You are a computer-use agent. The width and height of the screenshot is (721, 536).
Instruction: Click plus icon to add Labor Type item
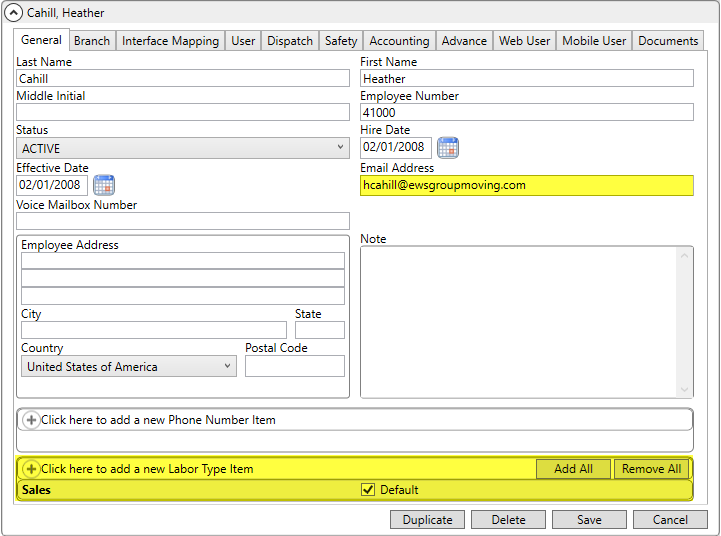click(x=31, y=469)
